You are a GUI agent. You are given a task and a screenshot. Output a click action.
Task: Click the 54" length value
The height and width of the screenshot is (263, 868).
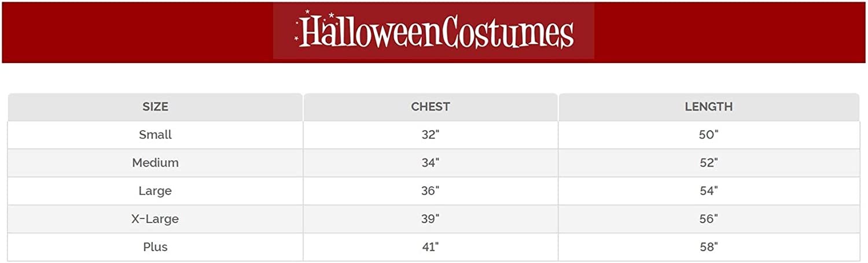pos(708,191)
